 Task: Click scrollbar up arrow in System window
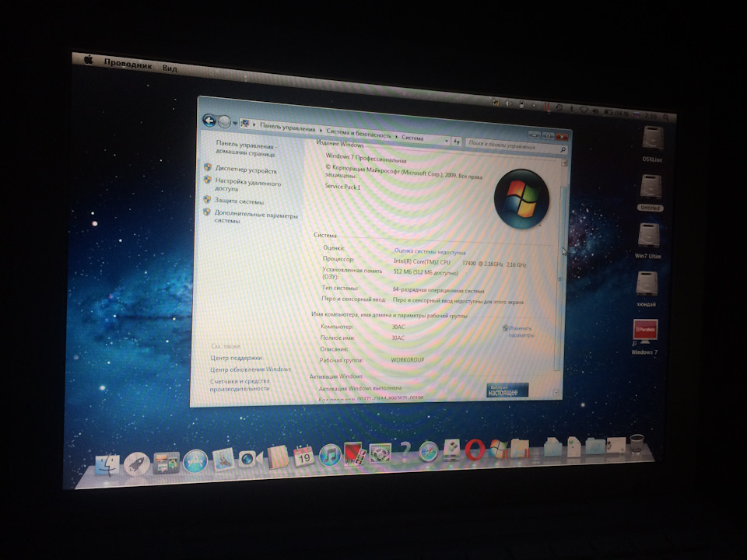(x=564, y=163)
